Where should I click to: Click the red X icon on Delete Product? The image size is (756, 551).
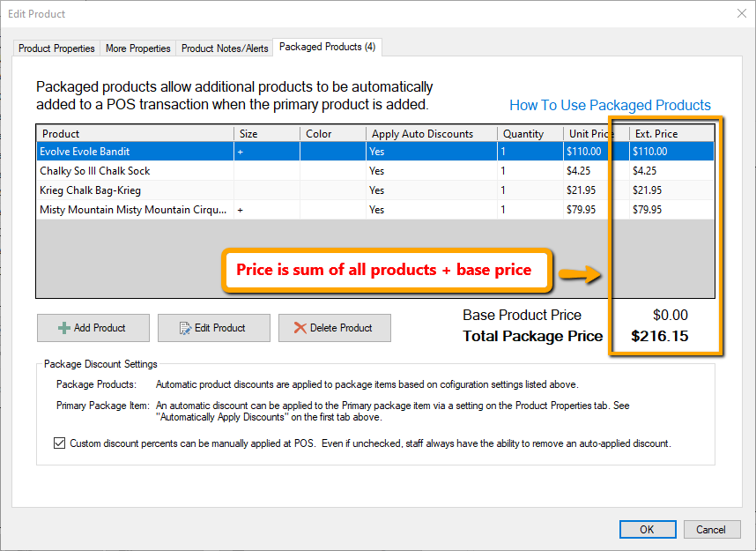coord(300,328)
